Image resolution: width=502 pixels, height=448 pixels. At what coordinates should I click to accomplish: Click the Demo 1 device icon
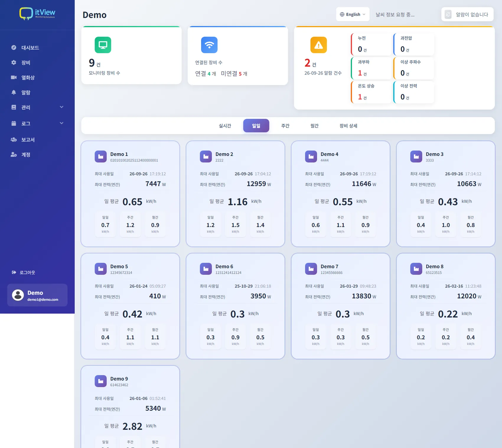(100, 157)
